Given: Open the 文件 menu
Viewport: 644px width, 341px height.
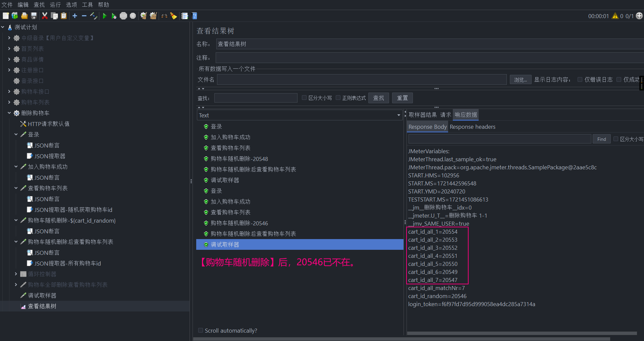Looking at the screenshot, I should (7, 5).
